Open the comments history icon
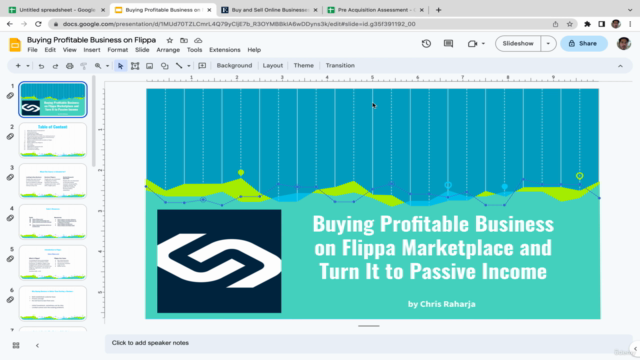640x360 pixels. [448, 43]
